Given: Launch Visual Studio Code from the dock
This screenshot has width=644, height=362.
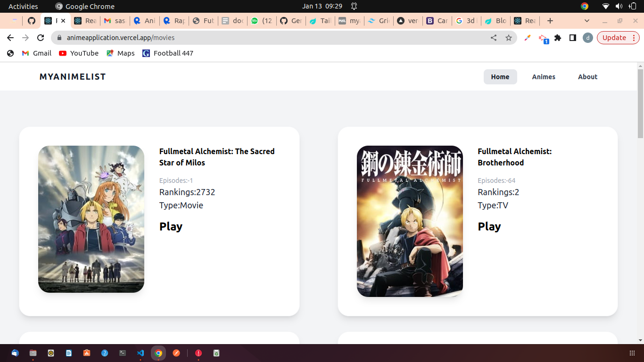Looking at the screenshot, I should (140, 353).
